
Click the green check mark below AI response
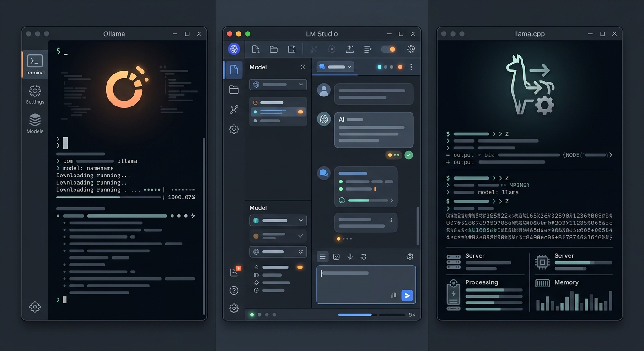pos(409,155)
